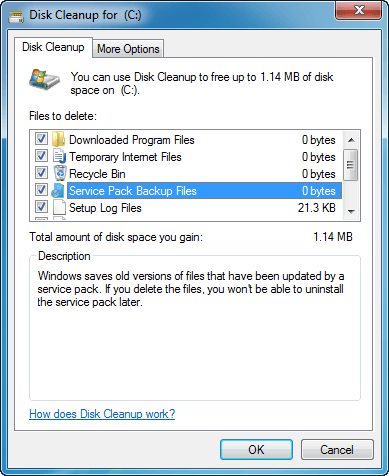The height and width of the screenshot is (476, 389).
Task: Uncheck Downloaded Program Files checkbox
Action: point(41,139)
